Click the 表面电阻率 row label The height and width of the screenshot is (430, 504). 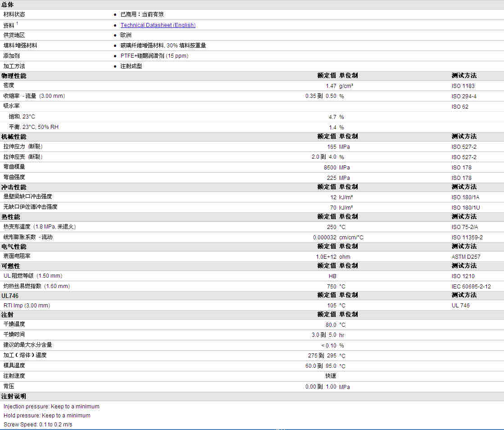(x=17, y=256)
